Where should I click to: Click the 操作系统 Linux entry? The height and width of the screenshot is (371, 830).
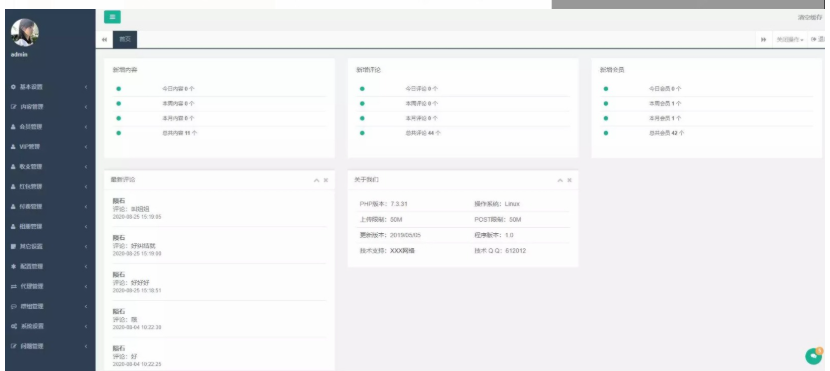[x=498, y=204]
